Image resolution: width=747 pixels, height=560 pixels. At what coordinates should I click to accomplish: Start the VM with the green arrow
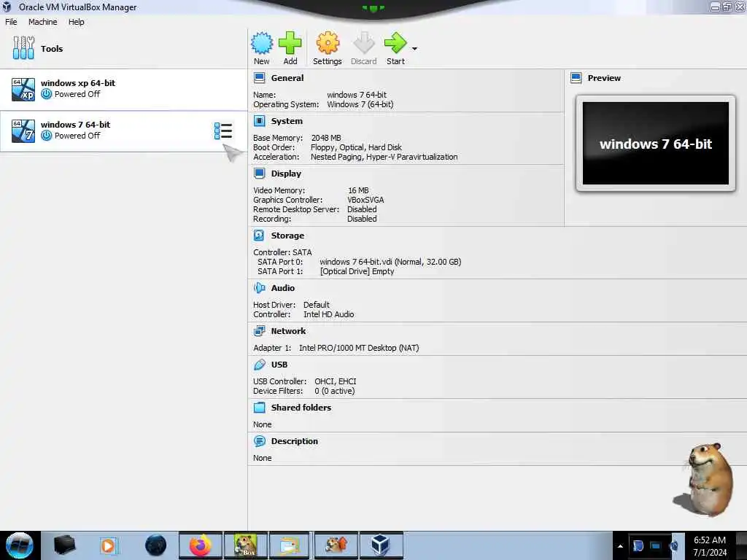coord(395,43)
